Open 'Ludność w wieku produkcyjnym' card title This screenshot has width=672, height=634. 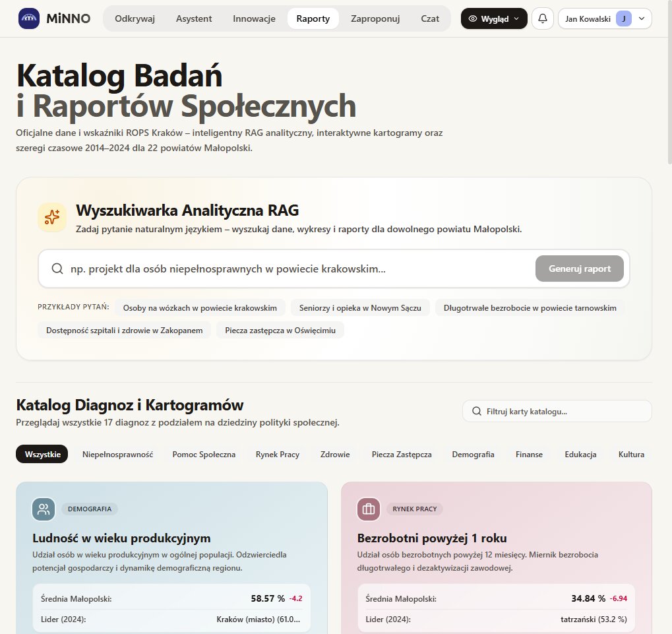coord(121,538)
